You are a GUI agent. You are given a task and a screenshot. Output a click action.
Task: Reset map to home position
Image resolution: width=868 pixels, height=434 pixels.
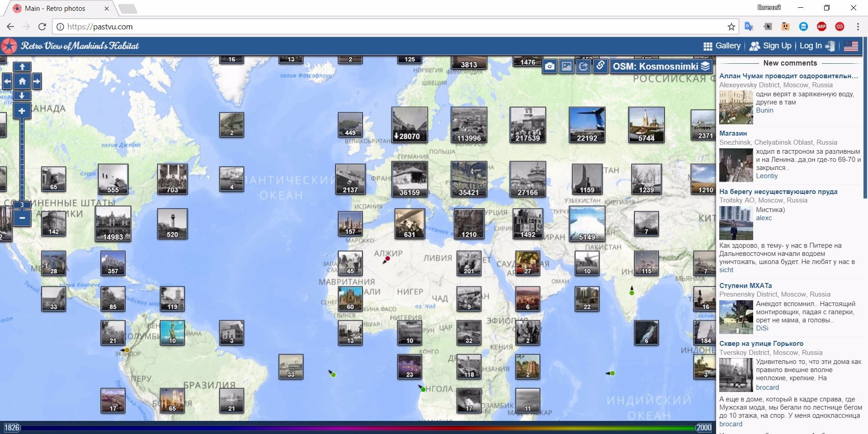tap(22, 81)
